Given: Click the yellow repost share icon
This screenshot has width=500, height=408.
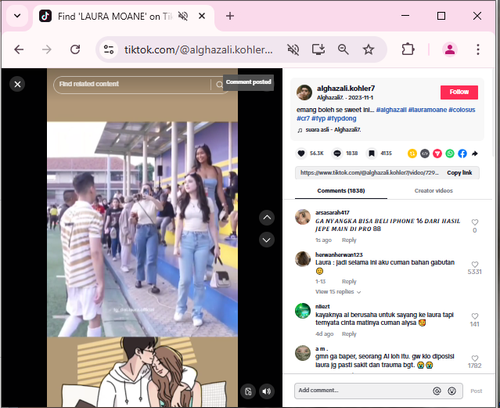Looking at the screenshot, I should (x=412, y=153).
